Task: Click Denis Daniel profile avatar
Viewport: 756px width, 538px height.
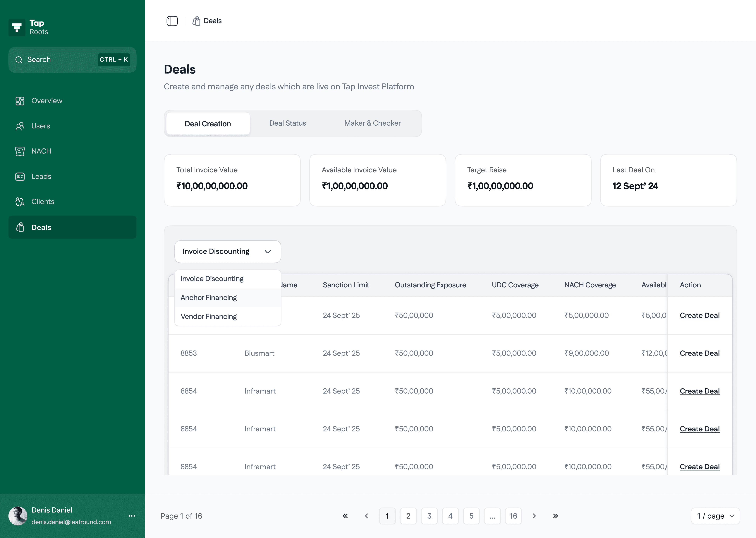Action: point(18,516)
